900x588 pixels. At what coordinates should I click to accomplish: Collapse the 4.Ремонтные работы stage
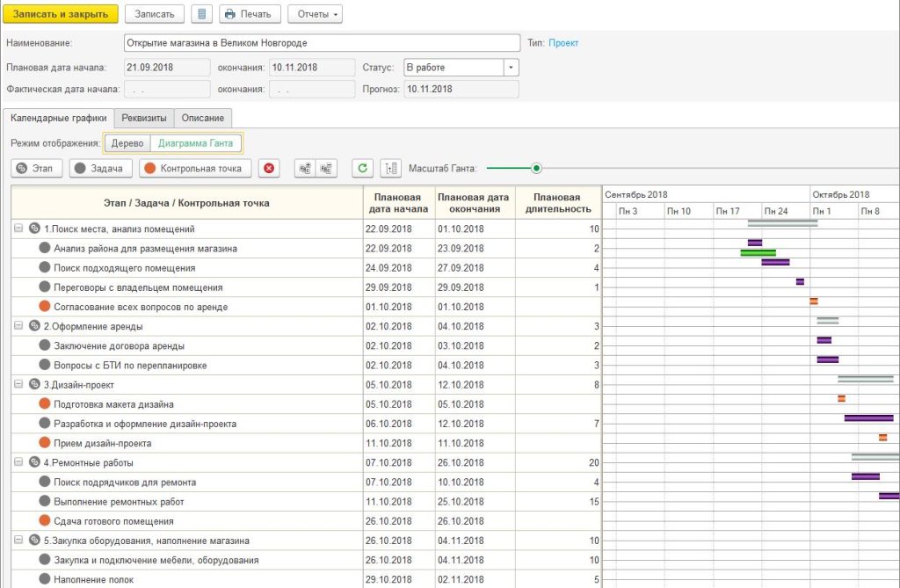coord(18,462)
